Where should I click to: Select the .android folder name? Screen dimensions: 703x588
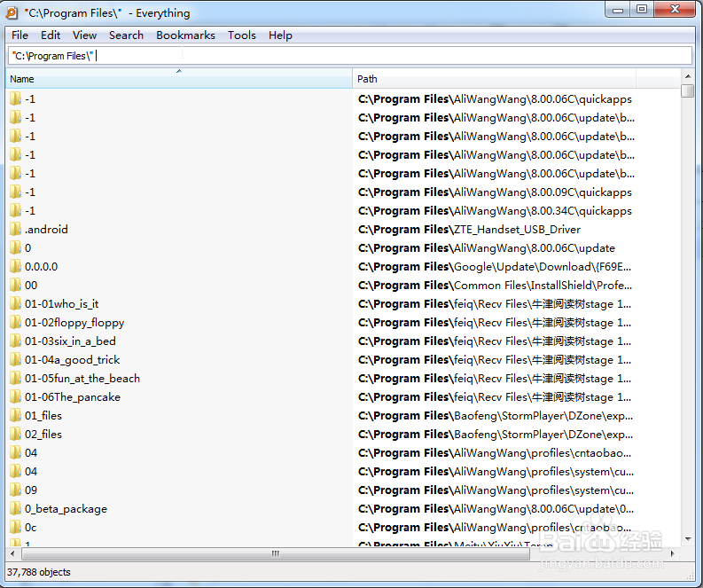46,229
